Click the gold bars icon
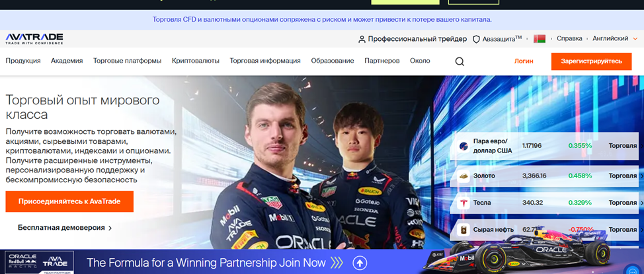The height and width of the screenshot is (274, 644). click(x=464, y=176)
